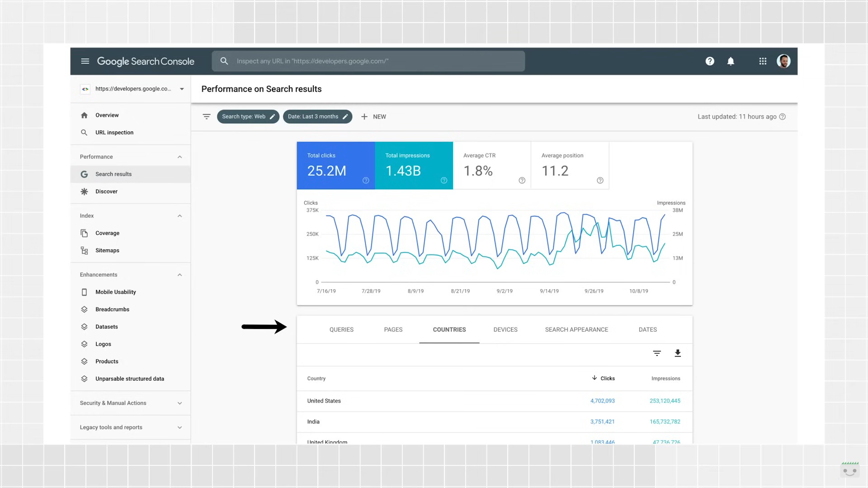Sort by Clicks column header
Screen dimensions: 868x488
pos(603,378)
